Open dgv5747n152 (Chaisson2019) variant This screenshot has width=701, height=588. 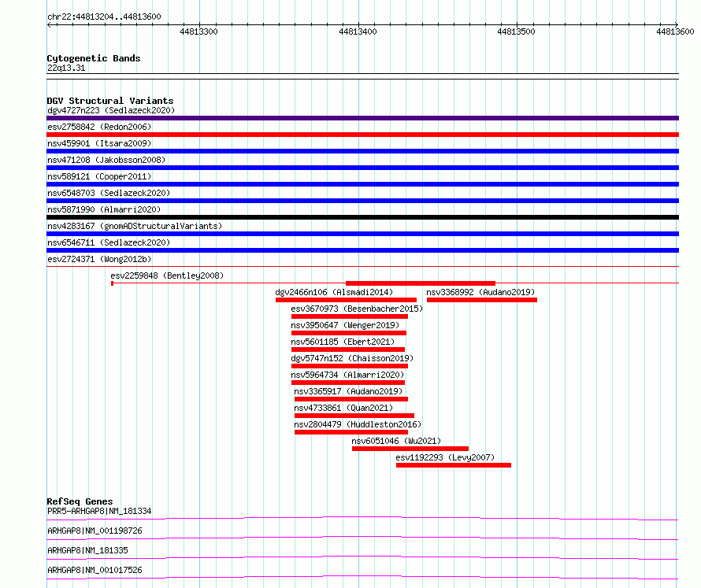(352, 358)
